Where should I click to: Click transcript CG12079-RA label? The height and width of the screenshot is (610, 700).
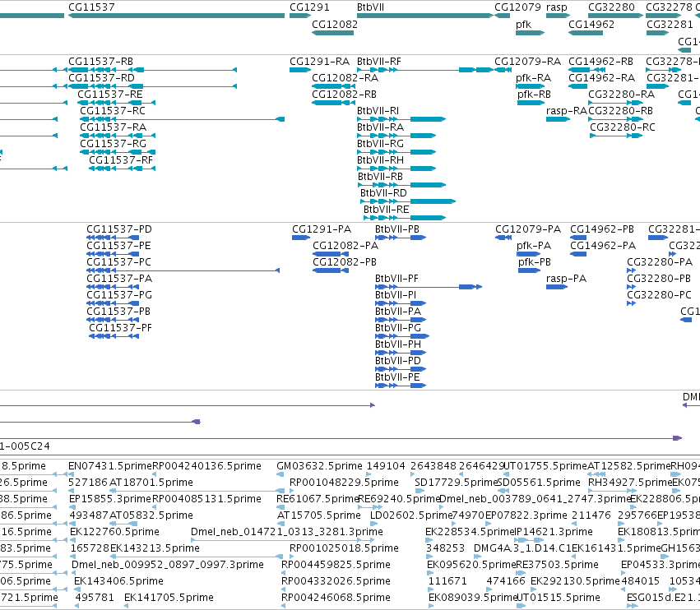[527, 62]
